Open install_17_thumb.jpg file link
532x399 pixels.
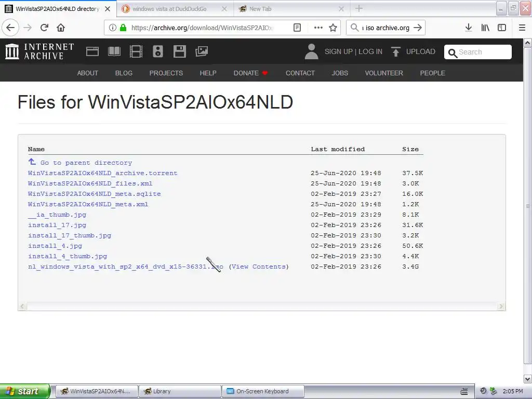click(70, 235)
